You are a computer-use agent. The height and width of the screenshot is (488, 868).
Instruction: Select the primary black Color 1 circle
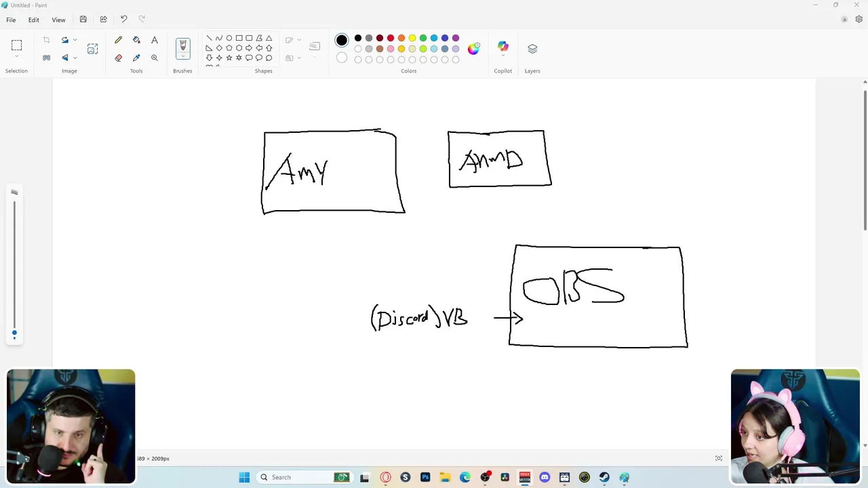(342, 41)
